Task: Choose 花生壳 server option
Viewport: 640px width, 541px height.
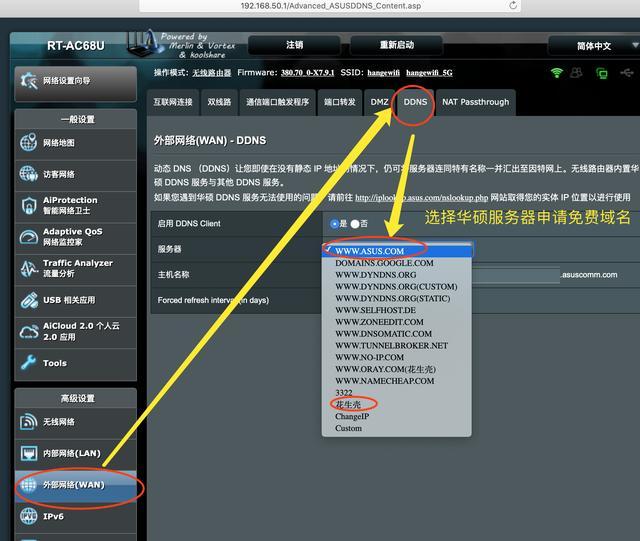Action: tap(397, 405)
